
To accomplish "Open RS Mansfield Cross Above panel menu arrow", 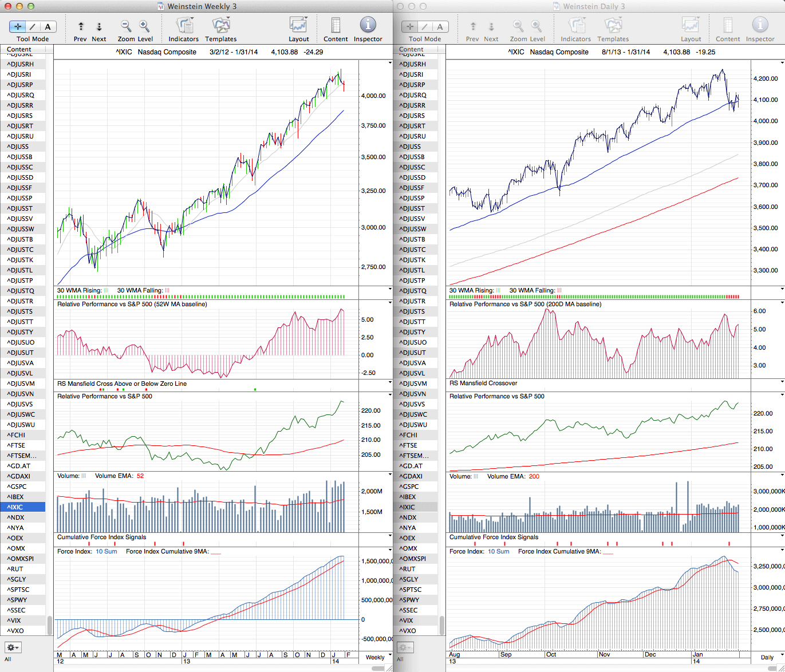I will [390, 382].
